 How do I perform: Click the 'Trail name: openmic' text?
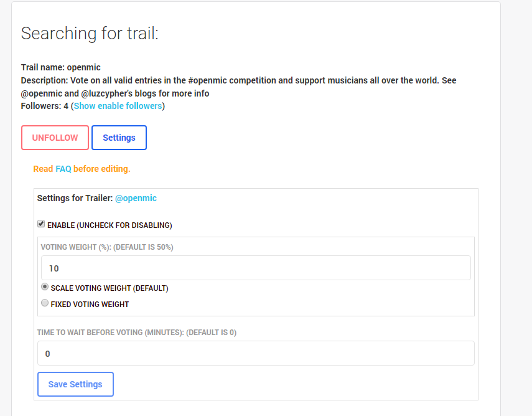[61, 67]
